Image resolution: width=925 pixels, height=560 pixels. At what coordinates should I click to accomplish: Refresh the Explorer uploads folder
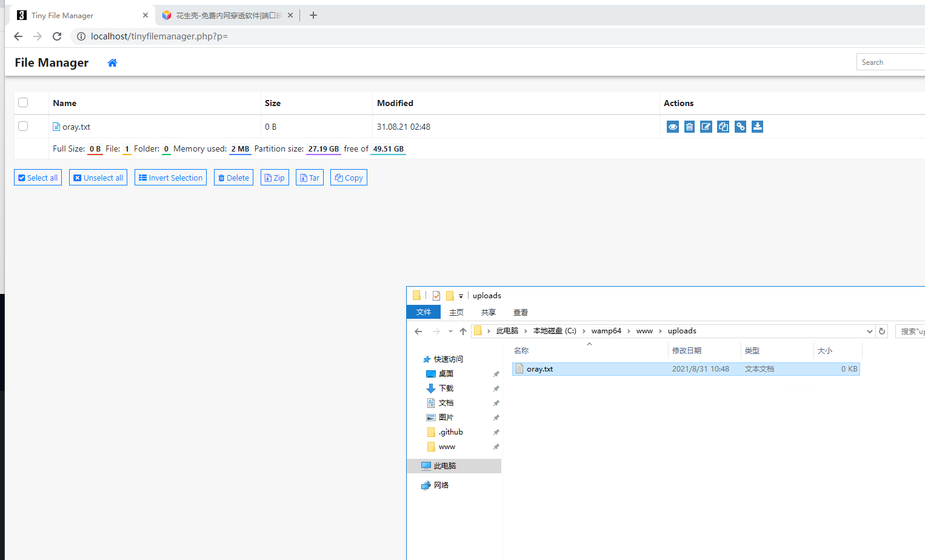882,331
